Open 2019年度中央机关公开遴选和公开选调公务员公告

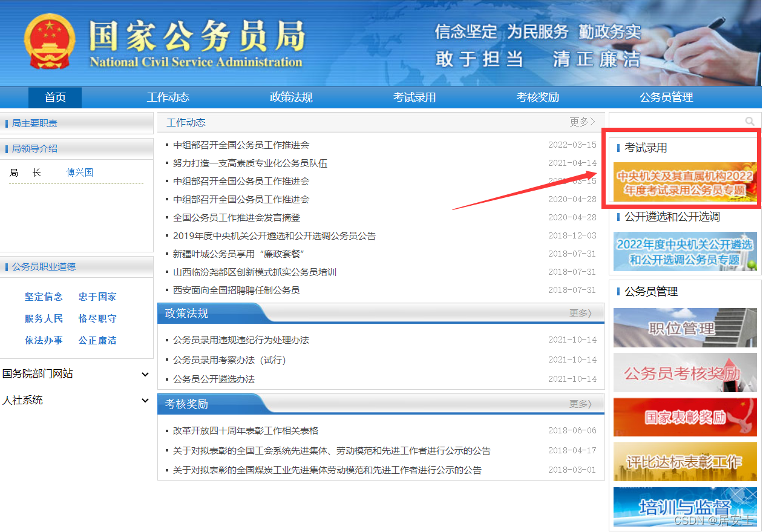274,236
